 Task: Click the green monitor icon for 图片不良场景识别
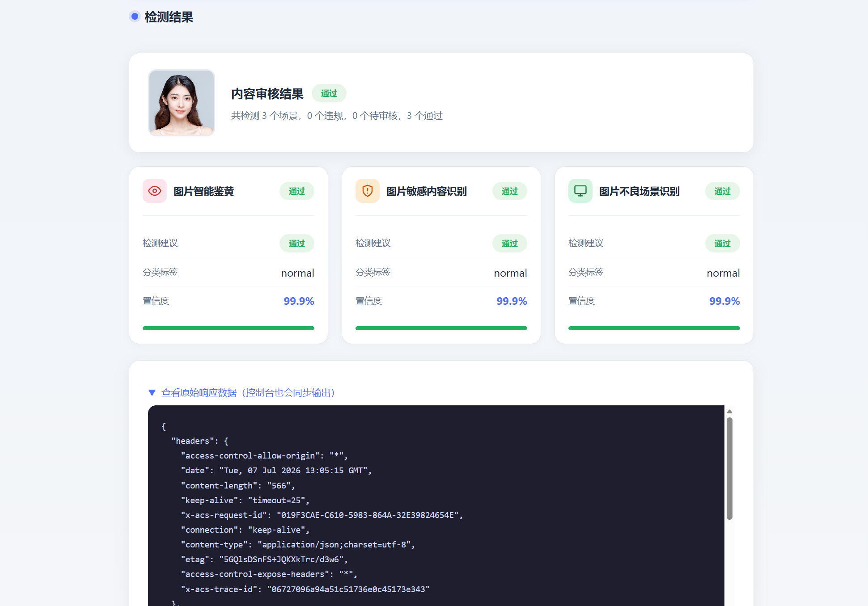tap(580, 191)
